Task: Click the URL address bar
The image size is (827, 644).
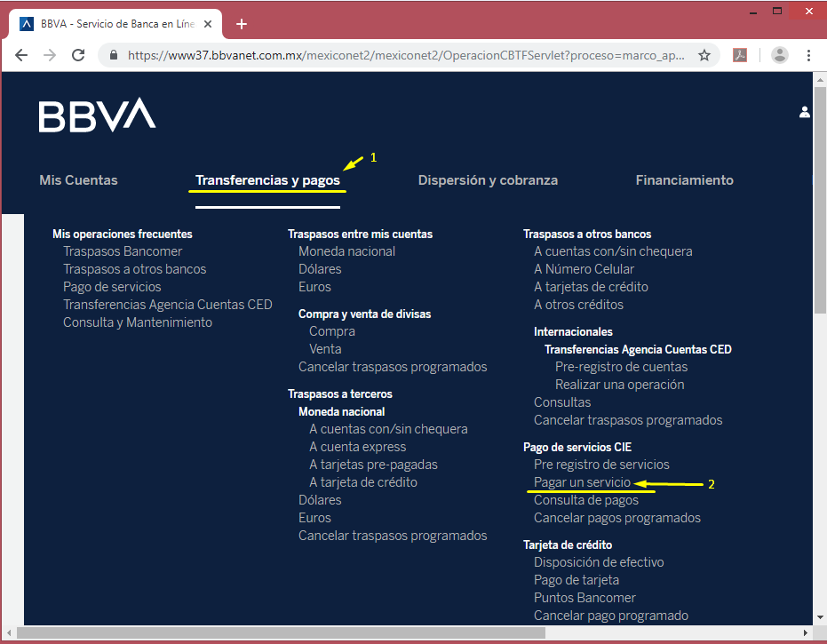Action: tap(404, 55)
